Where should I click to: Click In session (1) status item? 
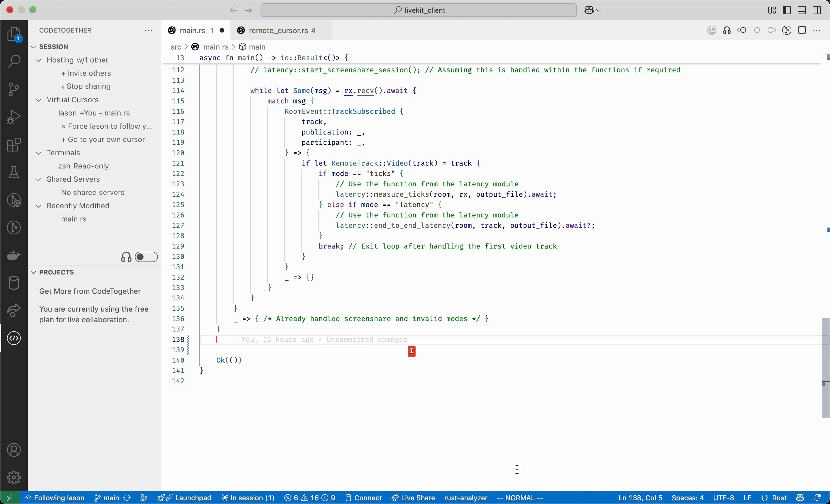point(248,498)
